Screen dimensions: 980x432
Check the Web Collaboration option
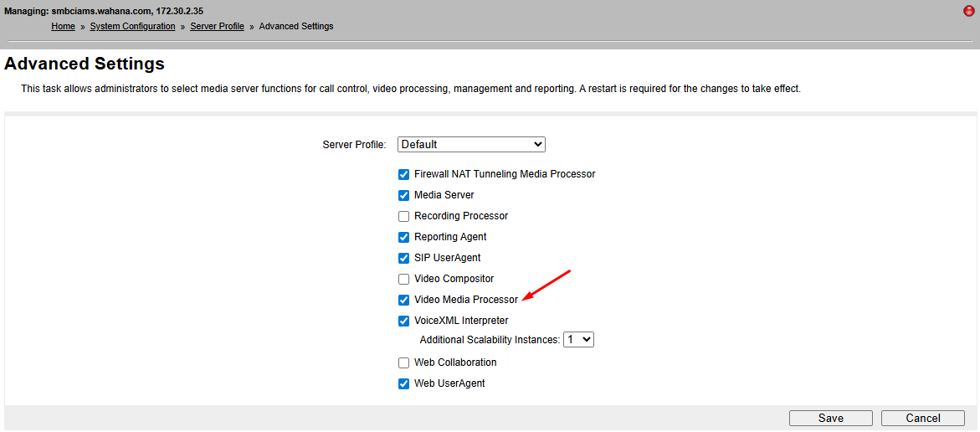[x=404, y=363]
